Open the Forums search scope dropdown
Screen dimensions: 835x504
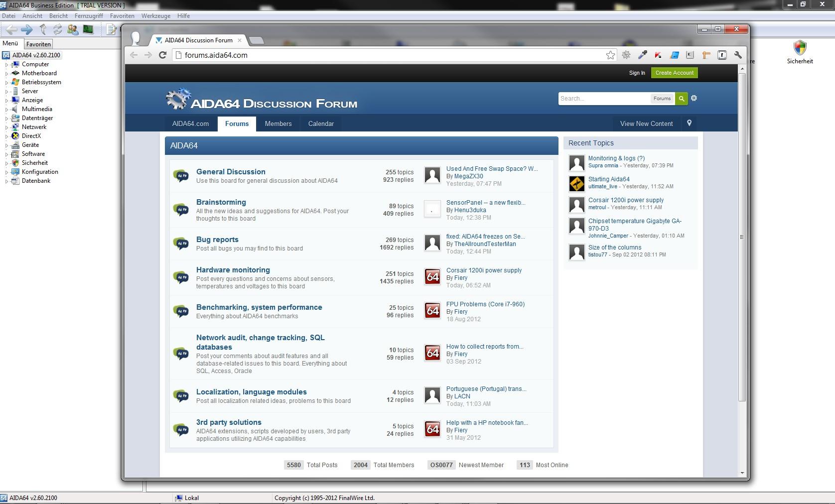click(x=662, y=99)
